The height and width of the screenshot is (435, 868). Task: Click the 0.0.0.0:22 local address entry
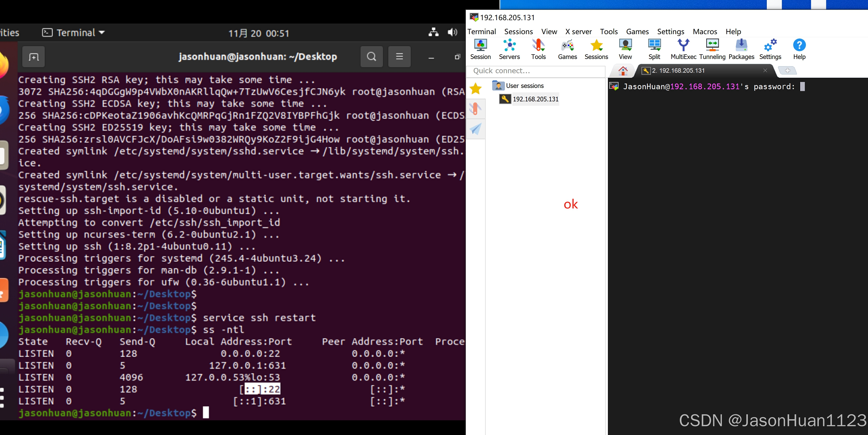pyautogui.click(x=250, y=354)
